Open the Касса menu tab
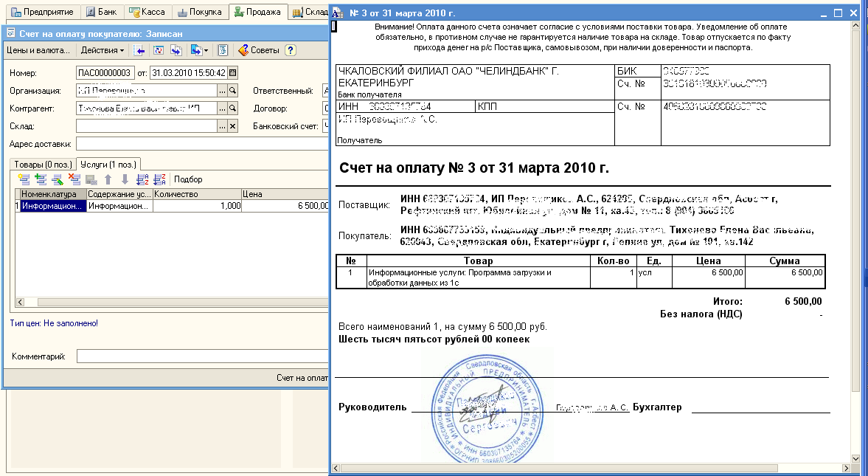The image size is (868, 476). 147,12
